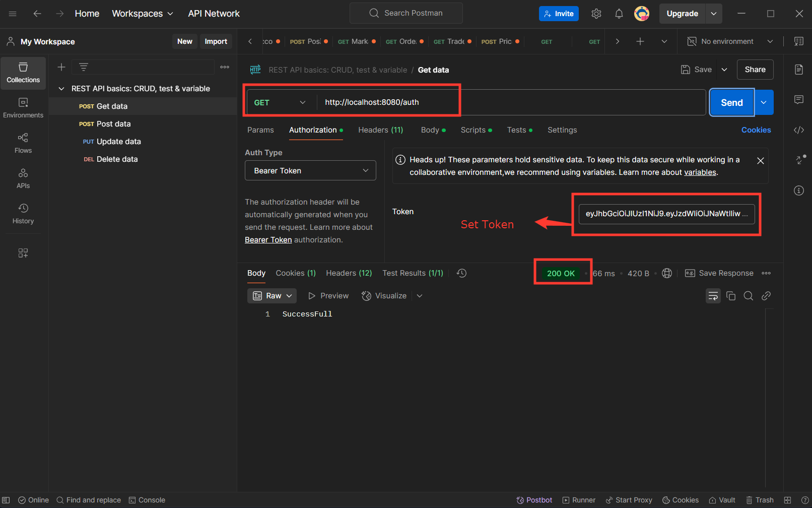Click the Invite button
The image size is (812, 508).
click(x=559, y=14)
